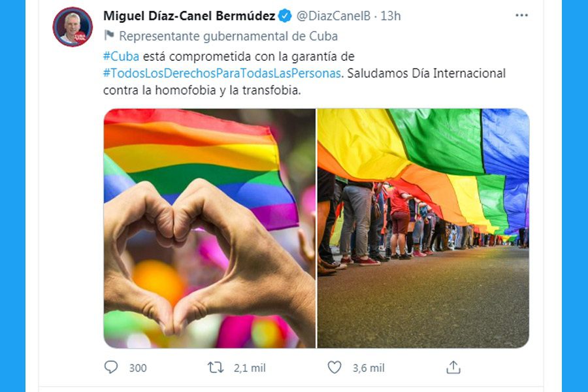The image size is (588, 392).
Task: Open the giant rainbow flag street photo
Action: pyautogui.click(x=423, y=229)
